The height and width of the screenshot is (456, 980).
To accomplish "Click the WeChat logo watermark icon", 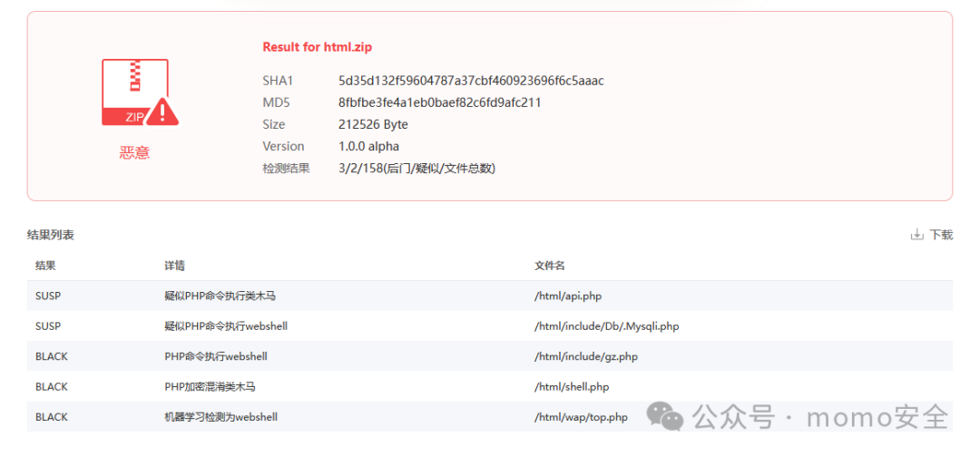I will 664,416.
